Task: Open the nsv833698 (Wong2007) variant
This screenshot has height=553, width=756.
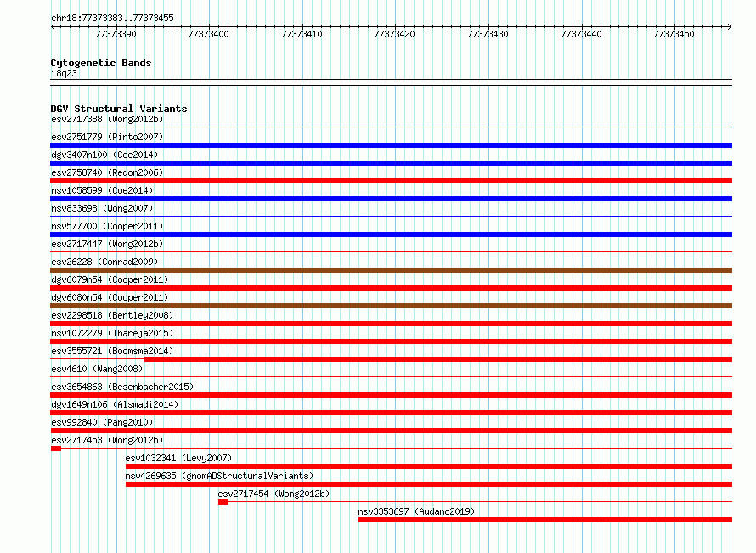Action: coord(102,208)
